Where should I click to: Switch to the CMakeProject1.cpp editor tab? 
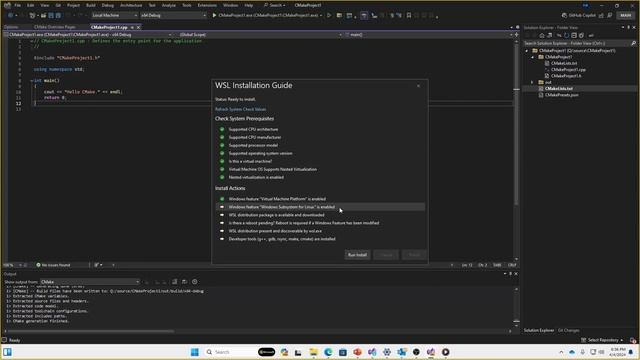coord(109,27)
